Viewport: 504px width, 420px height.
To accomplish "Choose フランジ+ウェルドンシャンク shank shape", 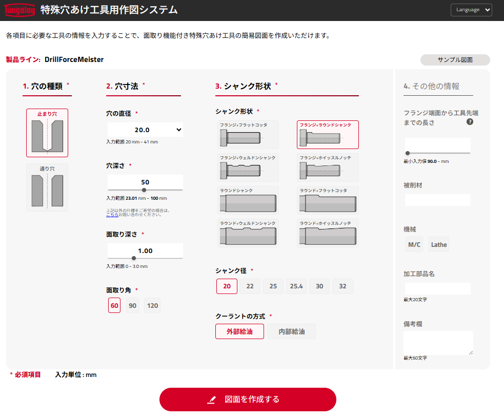I will tap(248, 167).
